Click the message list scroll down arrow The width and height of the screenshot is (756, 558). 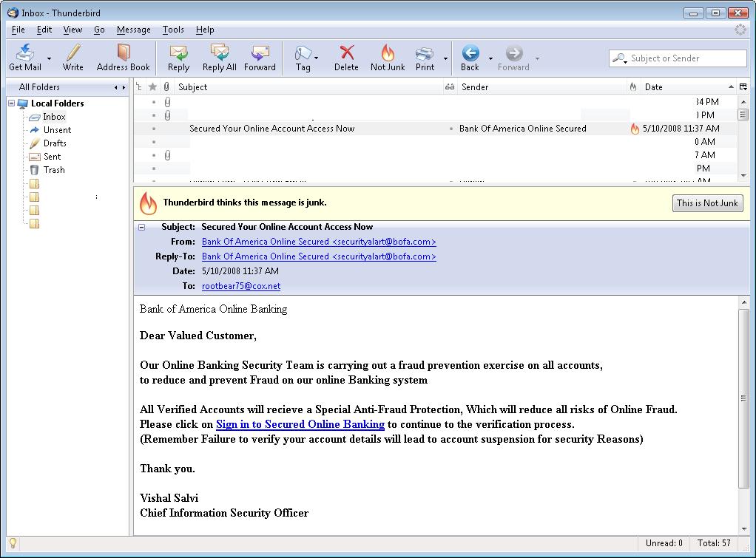click(x=743, y=176)
